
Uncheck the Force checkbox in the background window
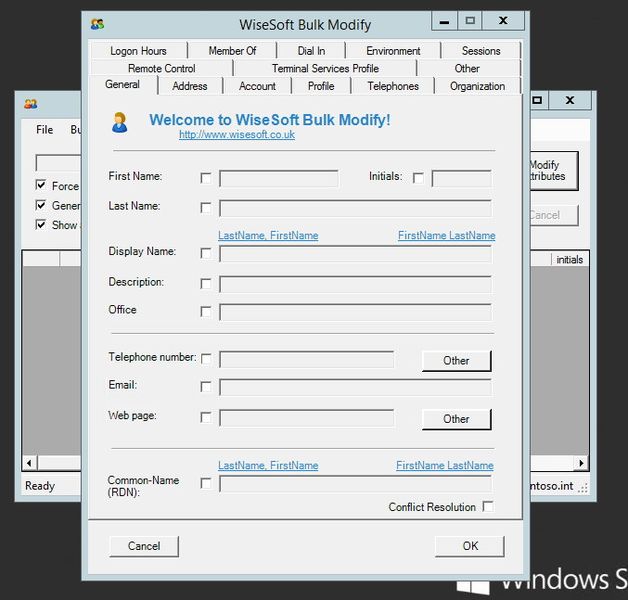click(x=40, y=185)
